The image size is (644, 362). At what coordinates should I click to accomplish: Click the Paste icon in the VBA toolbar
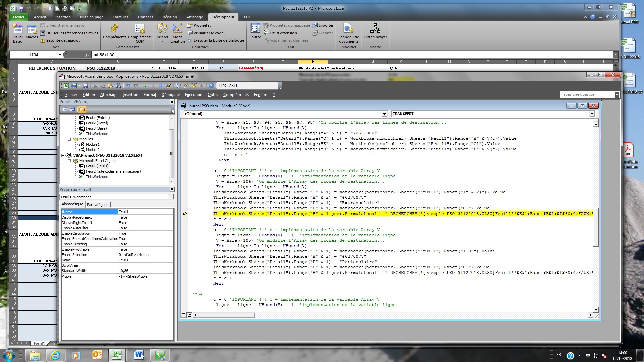point(111,86)
